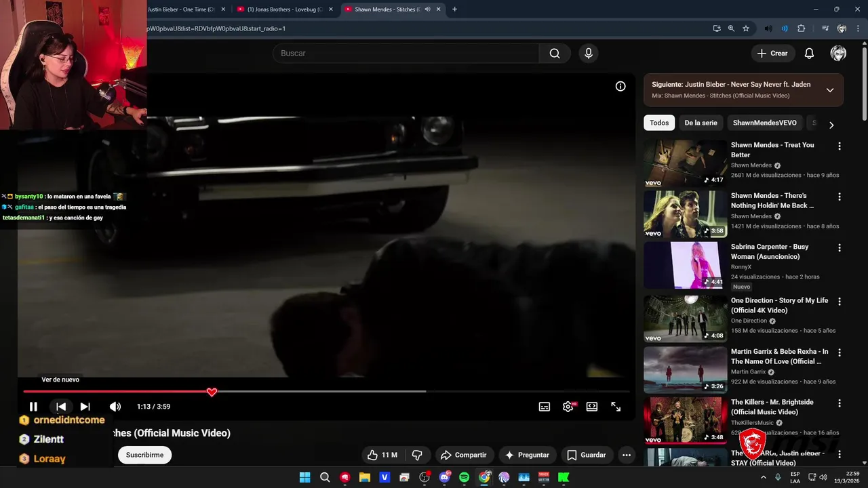Mute the YouTube player volume
The image size is (868, 488).
point(115,407)
